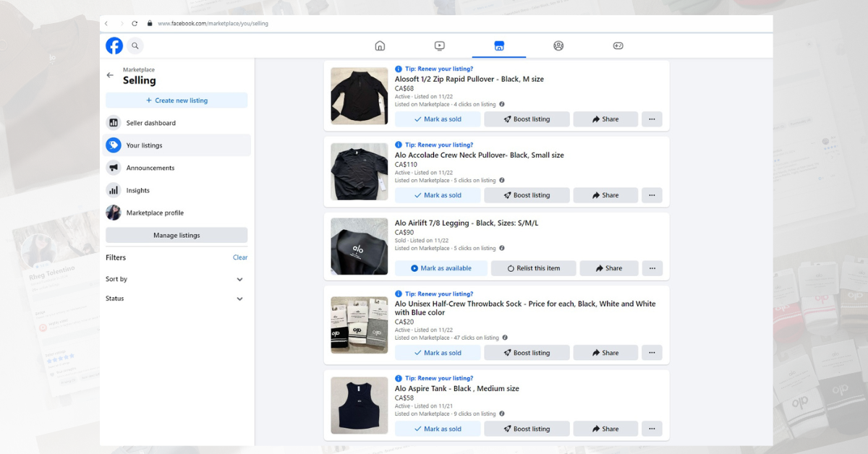
Task: Click the browser forward arrow
Action: coord(122,23)
